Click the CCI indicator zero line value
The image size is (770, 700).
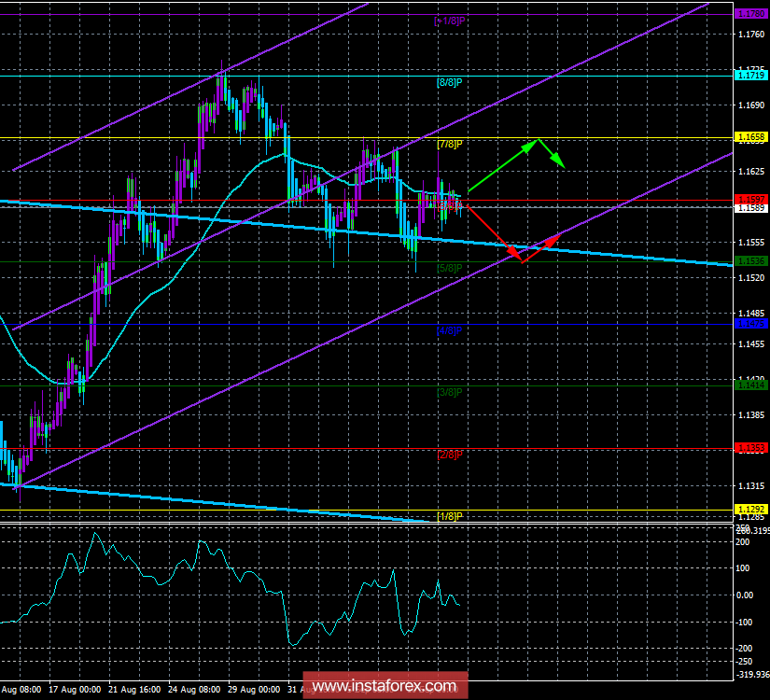747,595
